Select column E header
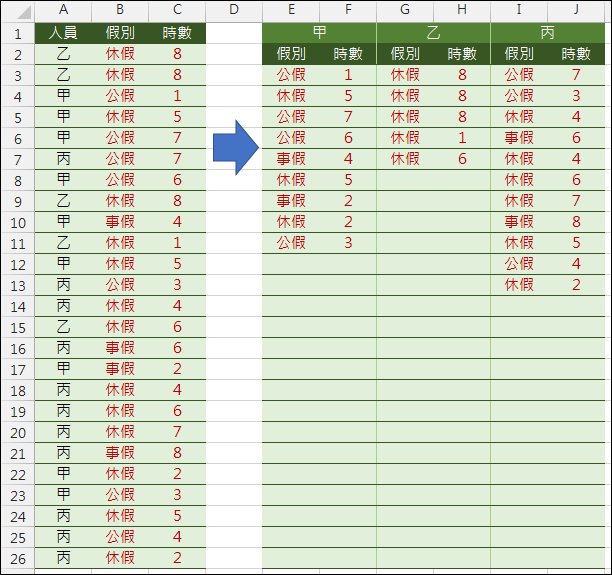 click(291, 10)
